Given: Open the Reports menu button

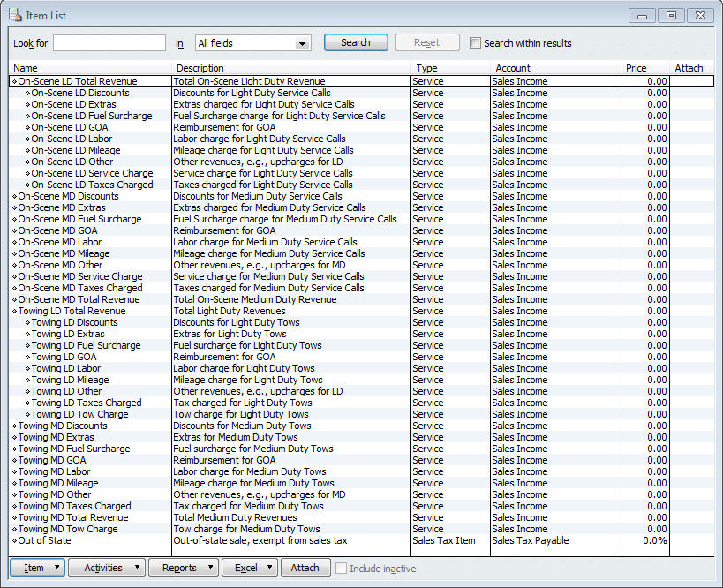Looking at the screenshot, I should (184, 568).
